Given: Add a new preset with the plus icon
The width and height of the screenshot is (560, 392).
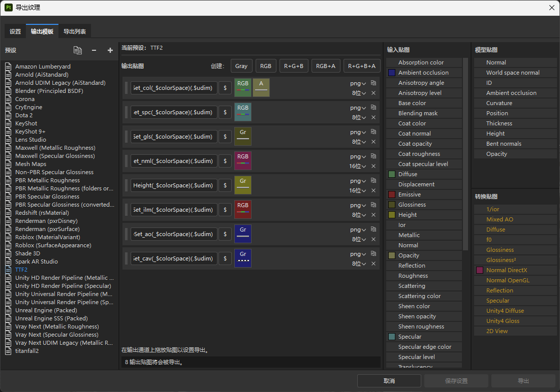Looking at the screenshot, I should click(x=110, y=50).
